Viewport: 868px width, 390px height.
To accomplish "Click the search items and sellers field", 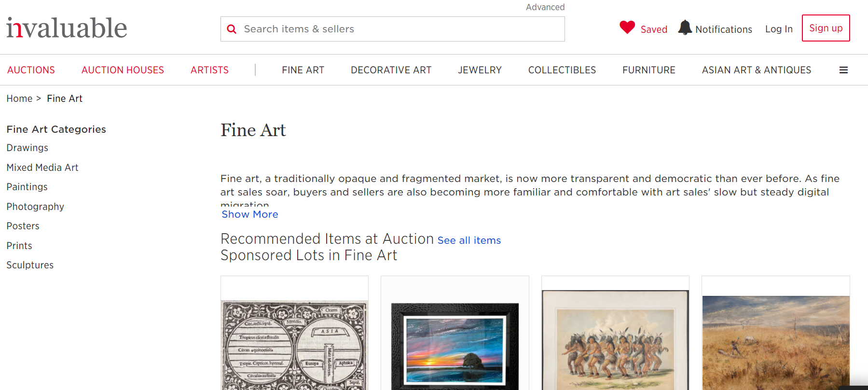I will pyautogui.click(x=392, y=29).
